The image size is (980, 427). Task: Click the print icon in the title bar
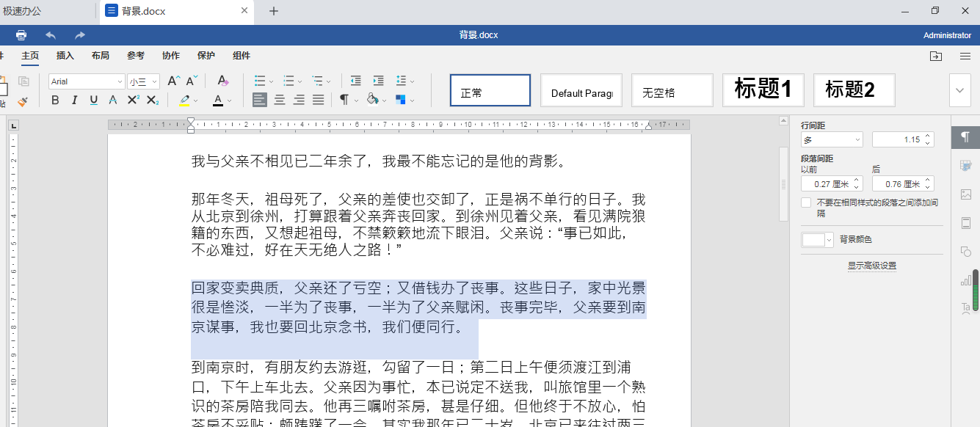coord(21,35)
